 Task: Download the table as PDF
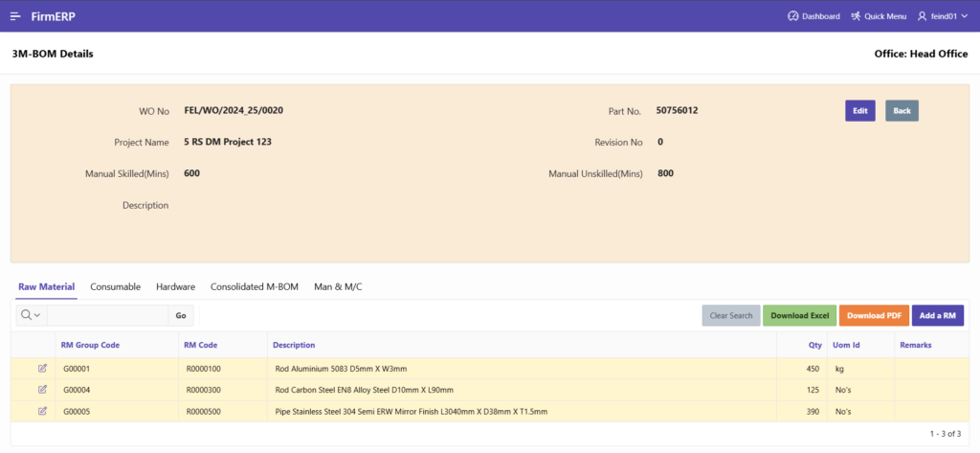pos(874,315)
